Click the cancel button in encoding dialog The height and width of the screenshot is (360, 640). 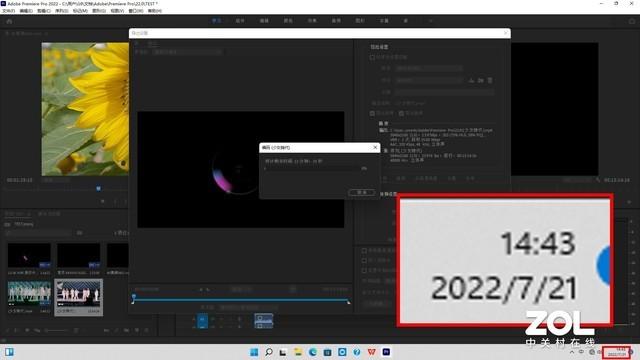pos(362,192)
